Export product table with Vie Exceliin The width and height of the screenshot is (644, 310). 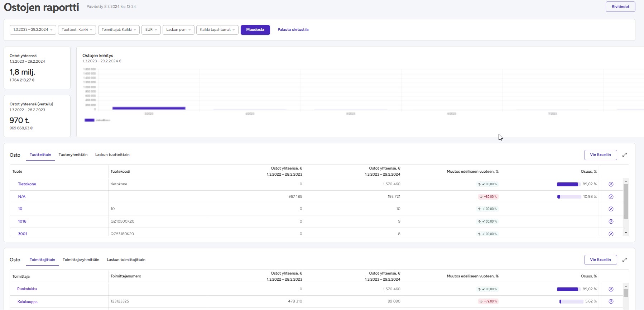601,155
